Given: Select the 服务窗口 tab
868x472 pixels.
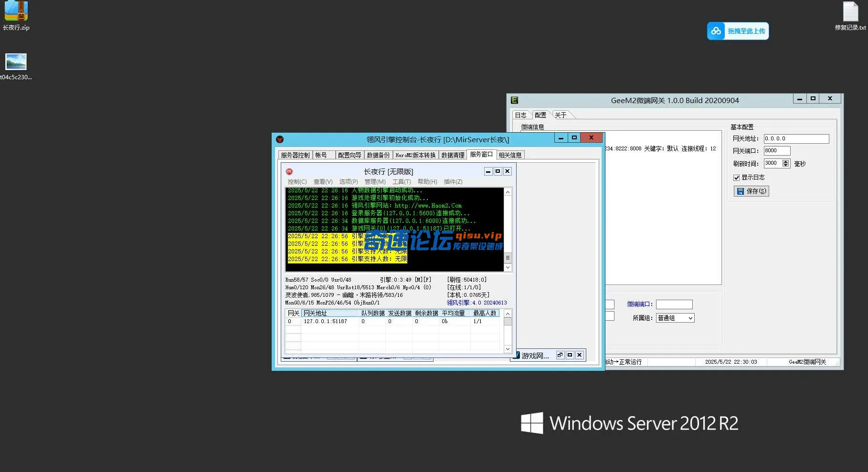Looking at the screenshot, I should pyautogui.click(x=481, y=154).
